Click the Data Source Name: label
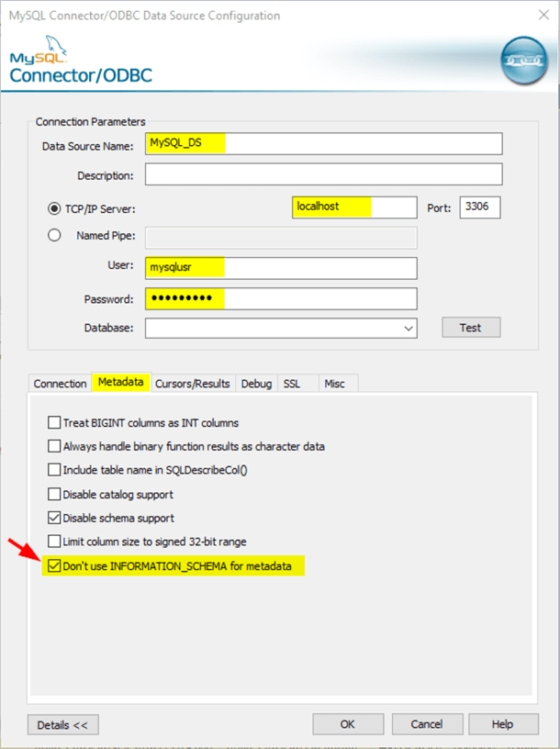Image resolution: width=560 pixels, height=749 pixels. coord(87,146)
